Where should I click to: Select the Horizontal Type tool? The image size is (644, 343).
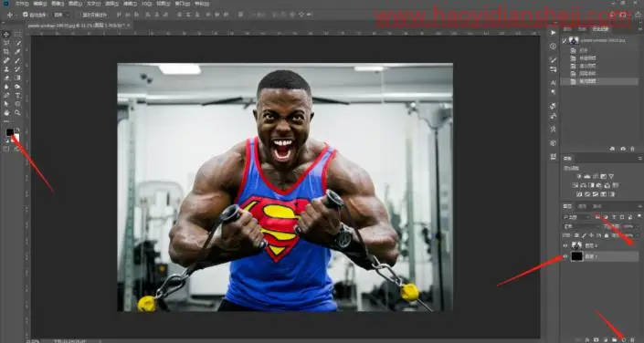click(17, 95)
